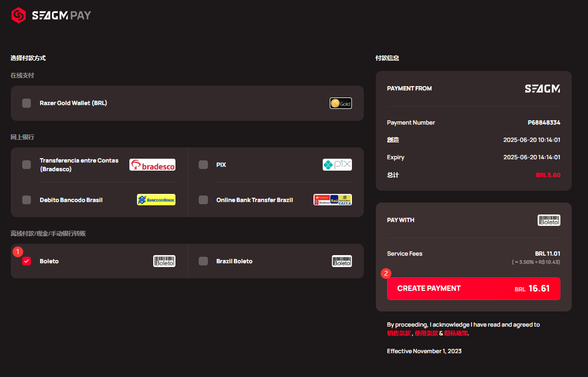588x377 pixels.
Task: Open the 隐私政策 privacy policy link
Action: pos(456,333)
